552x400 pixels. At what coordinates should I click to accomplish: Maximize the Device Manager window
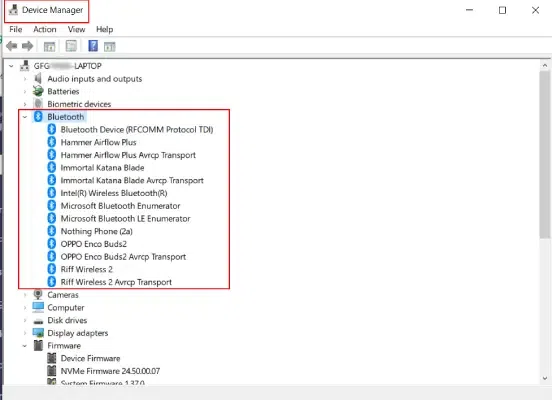pyautogui.click(x=502, y=10)
